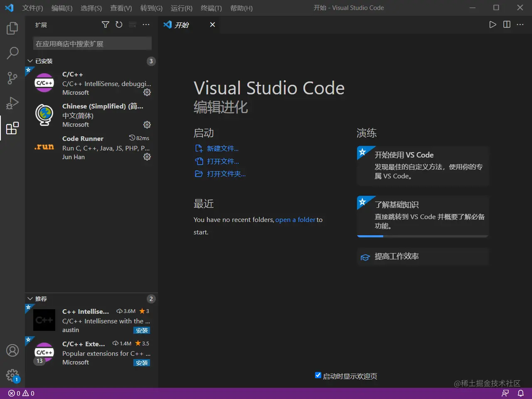Open the 选择(S) menu
532x399 pixels.
click(91, 8)
